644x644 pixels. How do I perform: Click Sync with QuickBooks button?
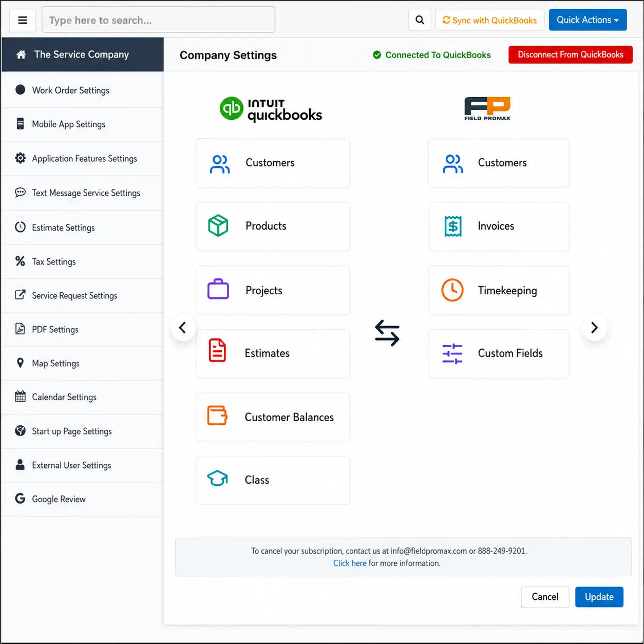pyautogui.click(x=490, y=20)
